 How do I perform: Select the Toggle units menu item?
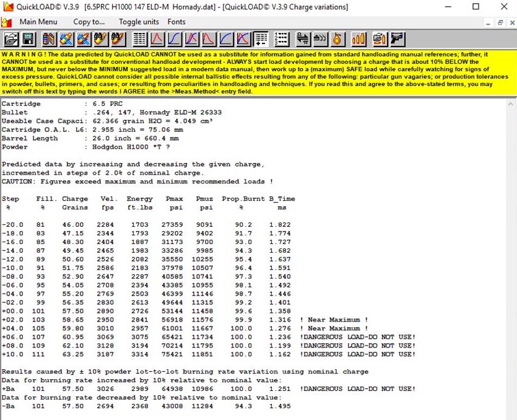(x=139, y=22)
